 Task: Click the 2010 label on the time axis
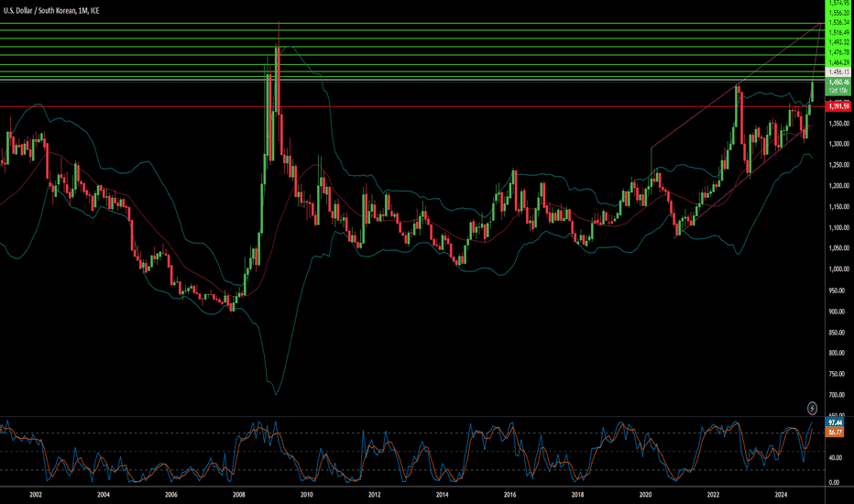pos(307,495)
